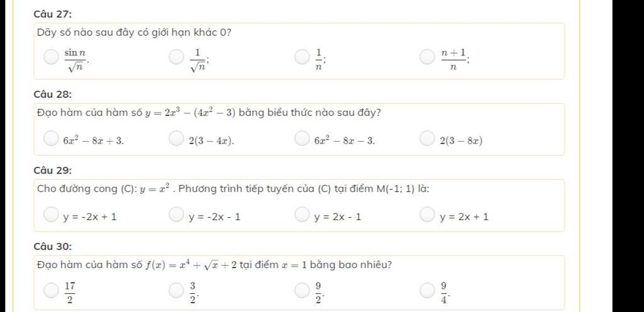Image resolution: width=644 pixels, height=312 pixels.
Task: Choose y = -2x + 1 for Câu 29
Action: click(51, 215)
